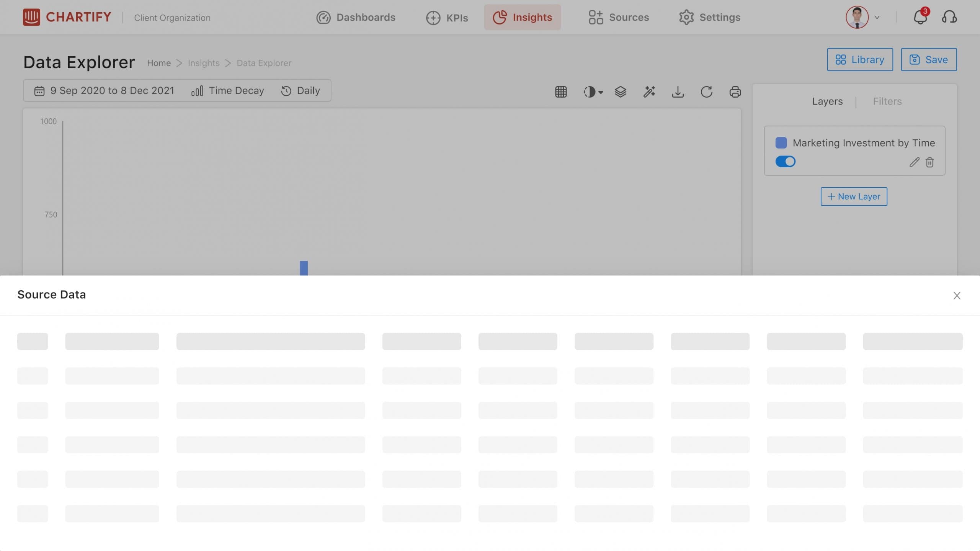Click the blue layer color swatch

click(781, 143)
